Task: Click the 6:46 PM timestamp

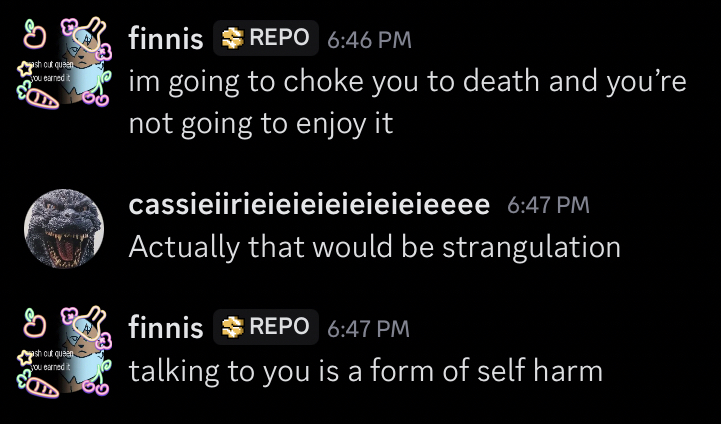Action: [369, 40]
